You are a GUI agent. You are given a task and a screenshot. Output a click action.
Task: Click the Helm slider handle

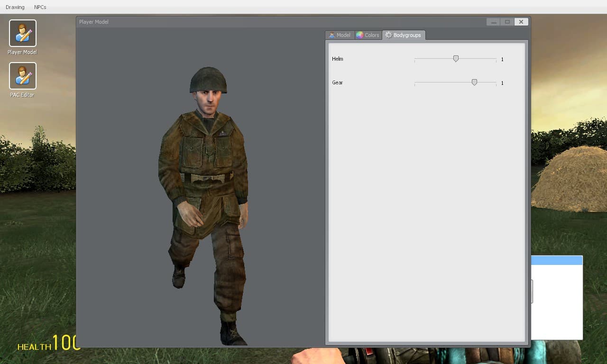pos(456,59)
